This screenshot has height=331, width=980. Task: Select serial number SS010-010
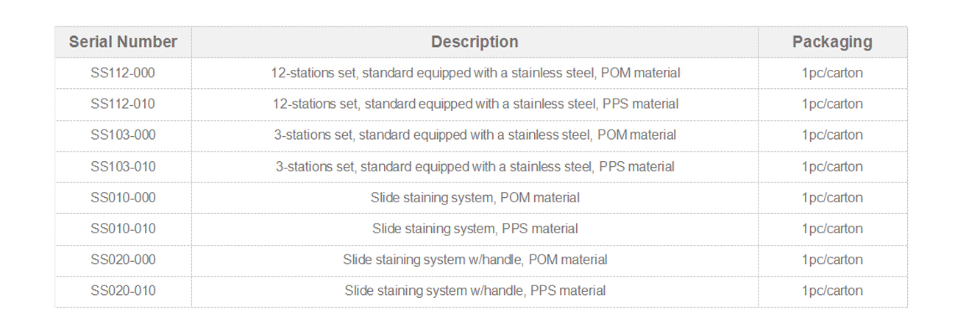click(x=123, y=228)
